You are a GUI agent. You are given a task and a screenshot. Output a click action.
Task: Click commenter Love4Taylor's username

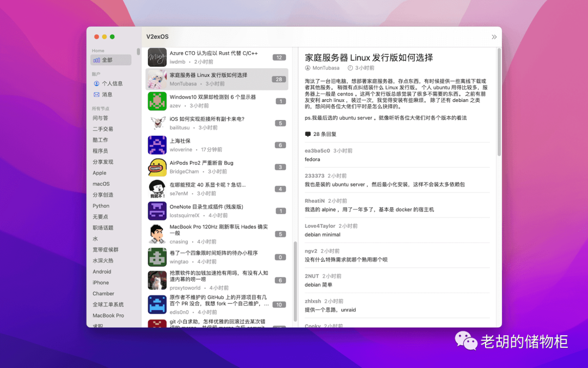tap(320, 226)
